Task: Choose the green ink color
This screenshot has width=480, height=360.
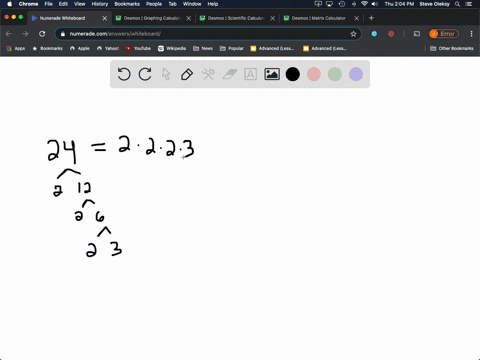Action: pyautogui.click(x=335, y=74)
